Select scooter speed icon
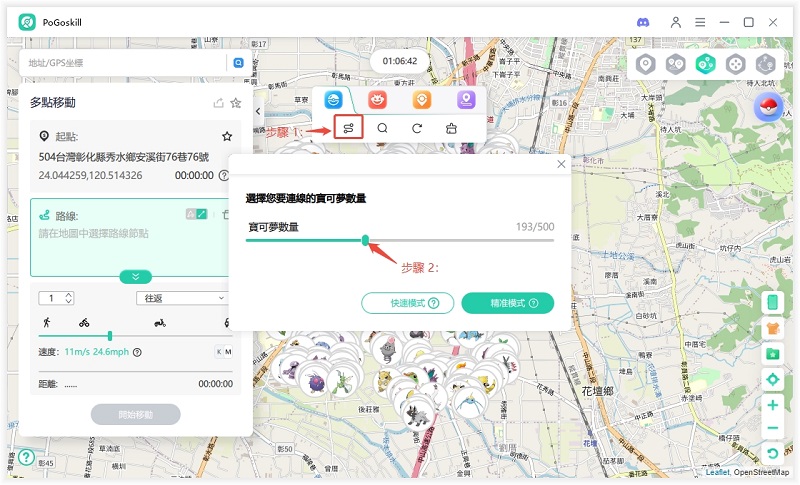The width and height of the screenshot is (800, 485). (x=160, y=323)
